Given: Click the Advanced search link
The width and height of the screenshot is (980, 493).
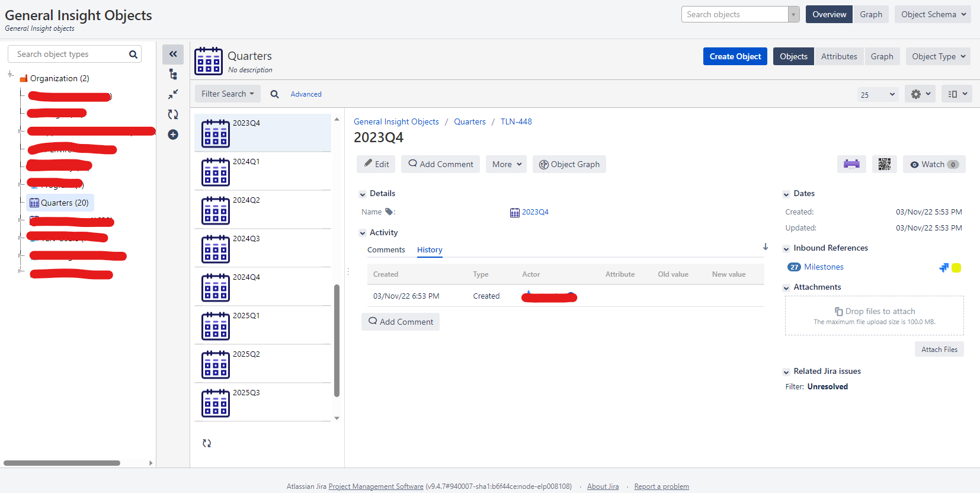Looking at the screenshot, I should point(306,94).
